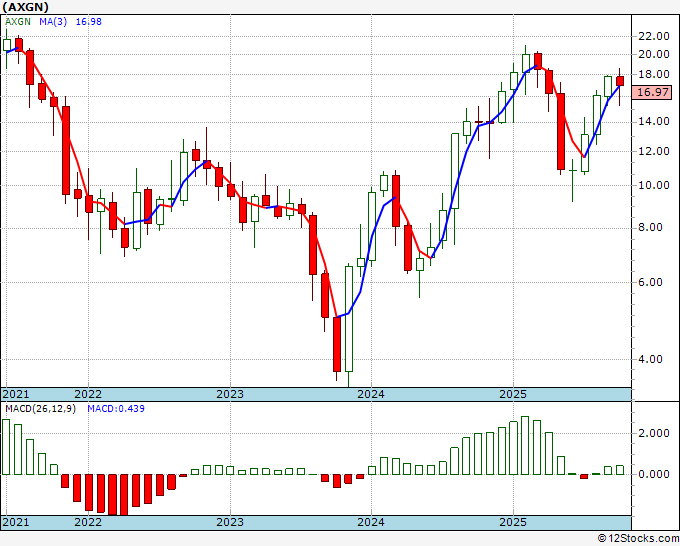The image size is (680, 546).
Task: Click the current price tag 16.97
Action: tap(653, 92)
